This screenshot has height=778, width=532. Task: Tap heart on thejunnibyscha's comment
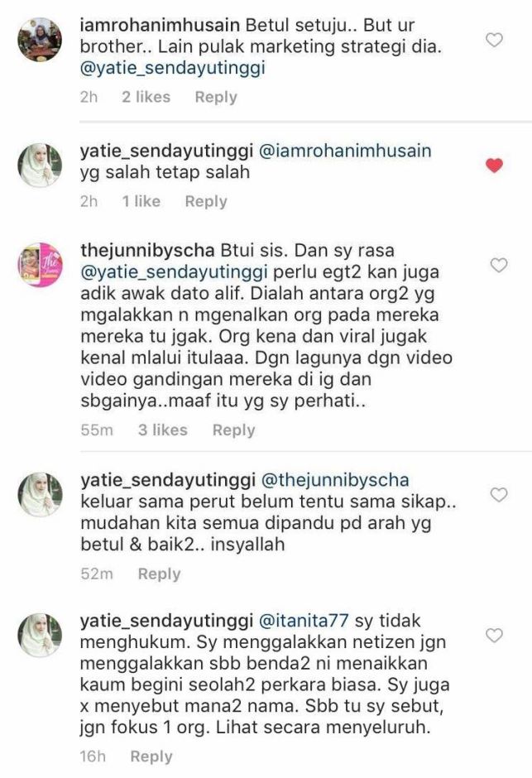click(x=499, y=266)
